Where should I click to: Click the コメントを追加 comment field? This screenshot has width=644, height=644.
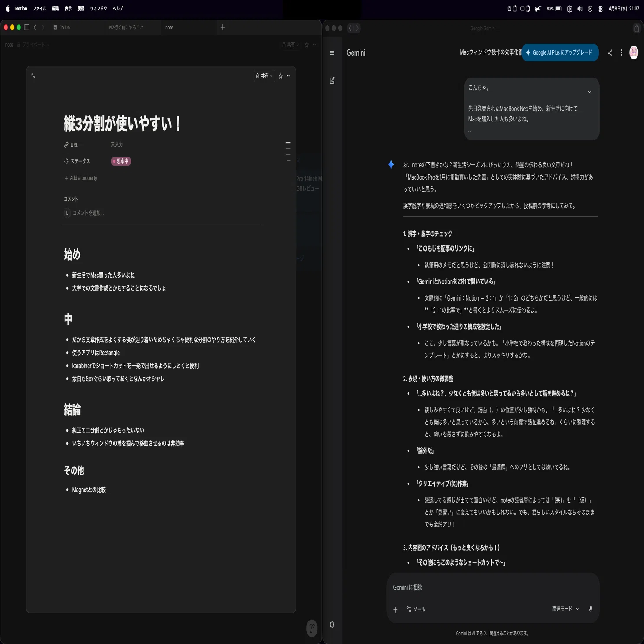(x=88, y=213)
